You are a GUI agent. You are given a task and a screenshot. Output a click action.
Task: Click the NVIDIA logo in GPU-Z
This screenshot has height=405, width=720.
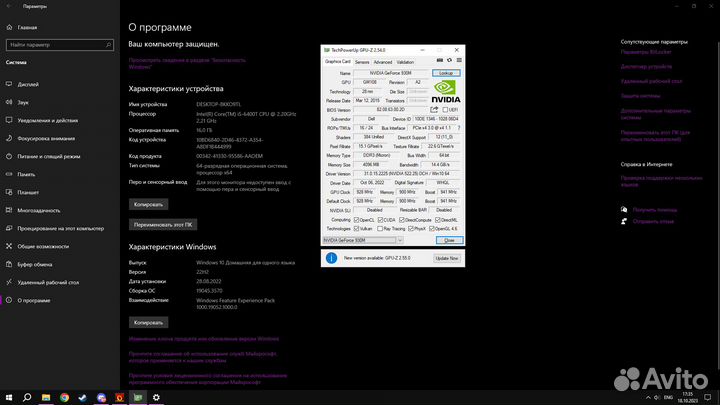(x=445, y=91)
